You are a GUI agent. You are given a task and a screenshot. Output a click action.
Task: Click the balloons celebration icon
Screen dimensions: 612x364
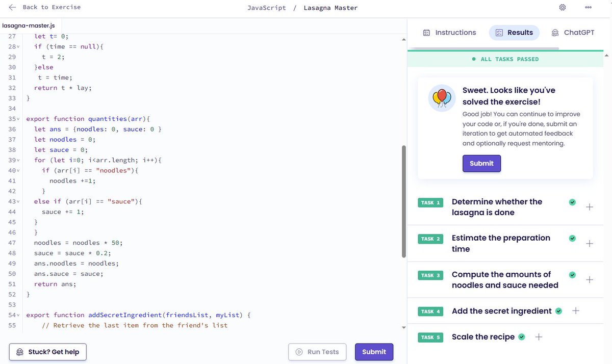442,98
